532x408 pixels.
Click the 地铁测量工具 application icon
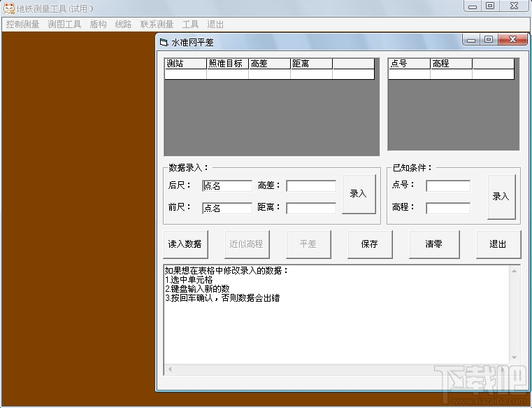click(9, 8)
